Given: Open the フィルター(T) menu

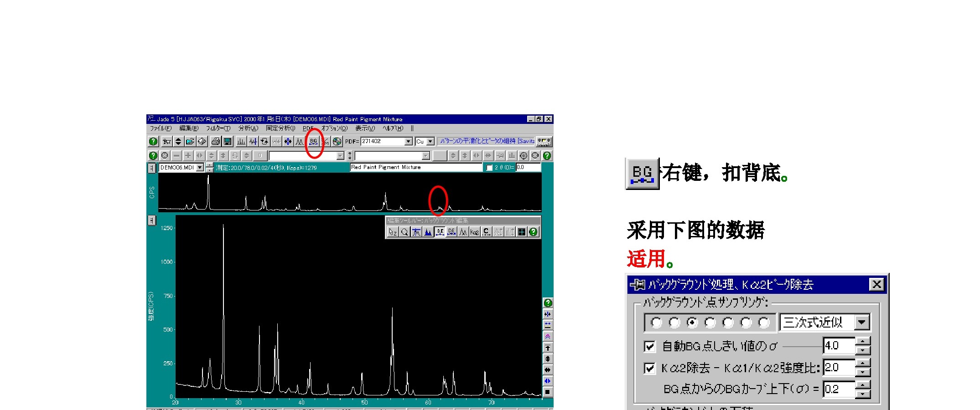Looking at the screenshot, I should point(218,128).
